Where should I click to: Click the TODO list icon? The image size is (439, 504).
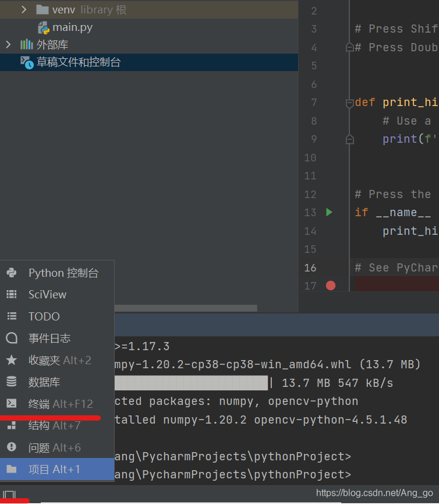click(x=12, y=316)
